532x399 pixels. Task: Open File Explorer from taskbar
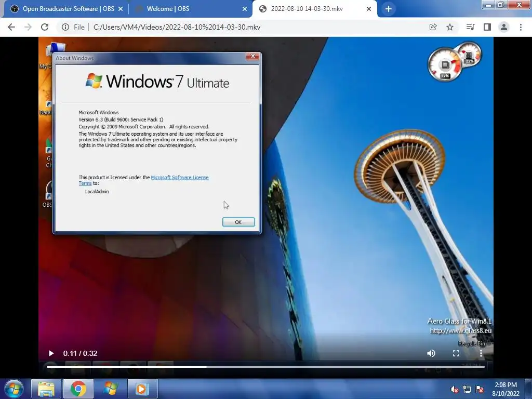[x=46, y=389]
